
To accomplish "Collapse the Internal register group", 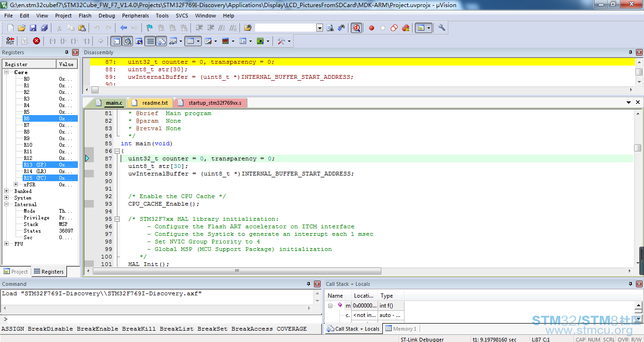I will coord(7,204).
